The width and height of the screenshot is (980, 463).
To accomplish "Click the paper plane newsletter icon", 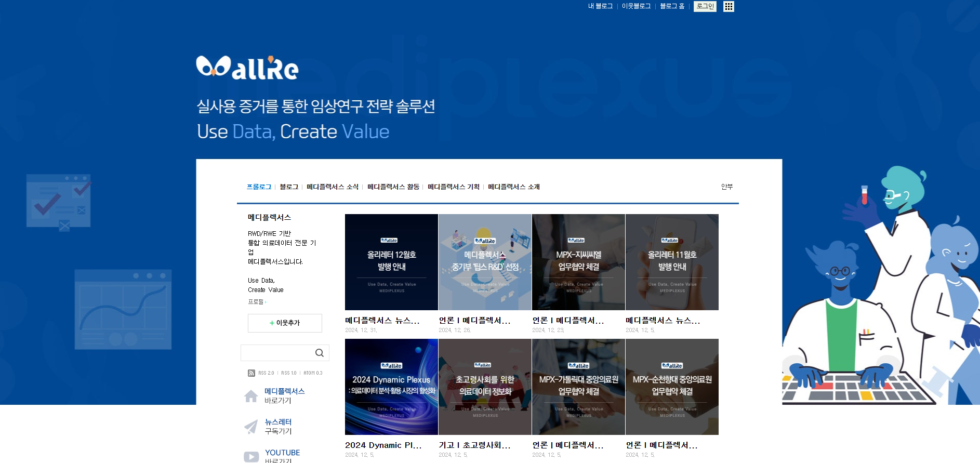I will click(251, 427).
